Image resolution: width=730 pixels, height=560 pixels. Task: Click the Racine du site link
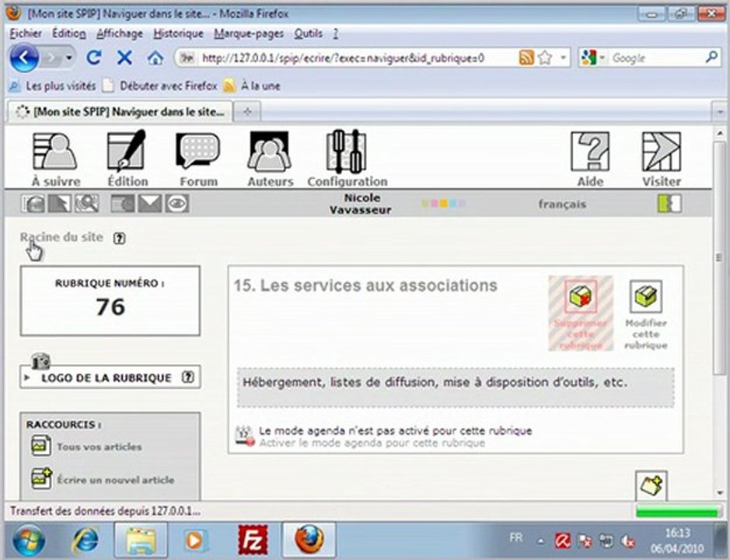pyautogui.click(x=61, y=236)
